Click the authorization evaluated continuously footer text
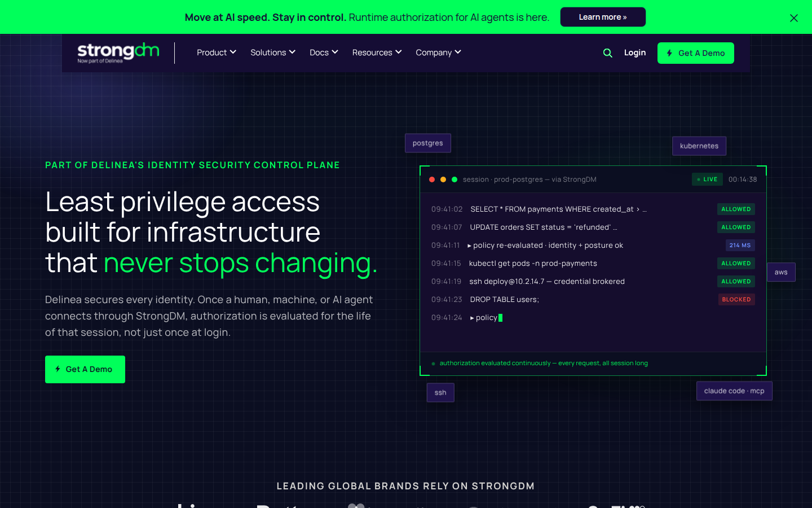The width and height of the screenshot is (812, 508). pos(544,364)
